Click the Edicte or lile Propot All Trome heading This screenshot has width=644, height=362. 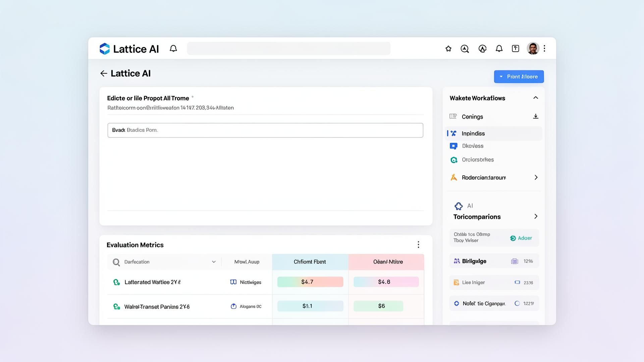(x=148, y=98)
